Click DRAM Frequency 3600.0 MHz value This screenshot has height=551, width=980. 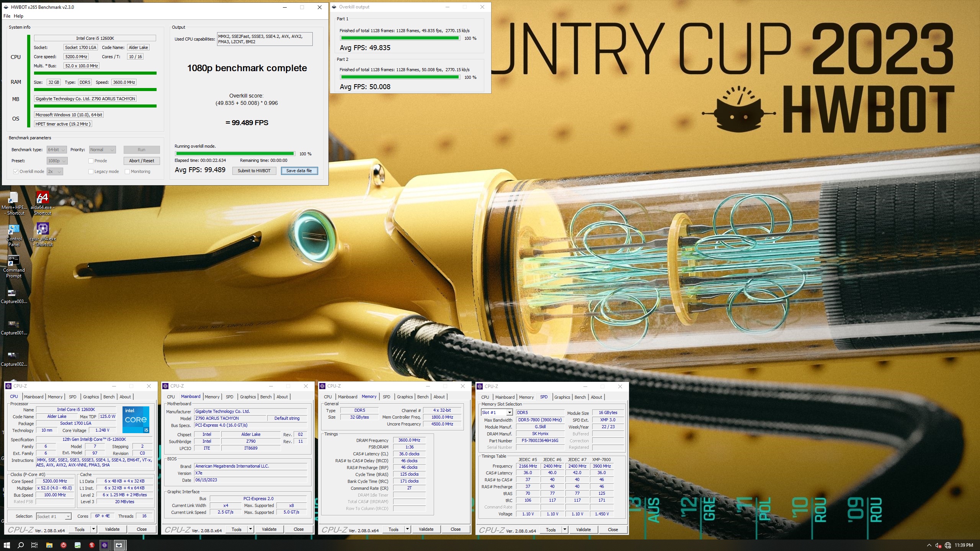409,440
